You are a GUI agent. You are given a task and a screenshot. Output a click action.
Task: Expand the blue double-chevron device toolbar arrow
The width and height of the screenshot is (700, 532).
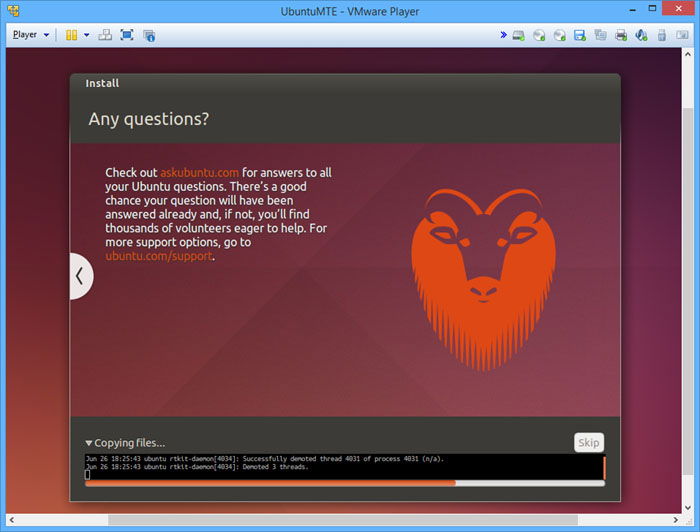click(x=504, y=35)
